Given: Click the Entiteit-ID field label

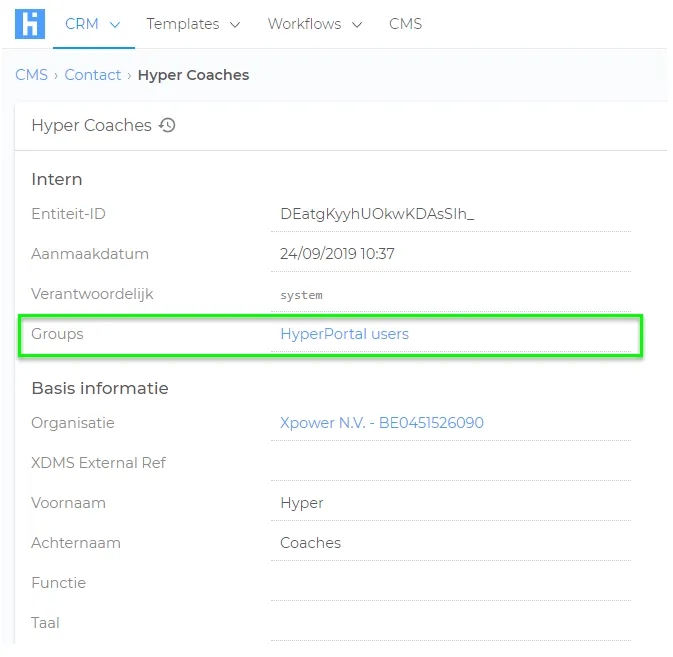Looking at the screenshot, I should click(x=69, y=214).
